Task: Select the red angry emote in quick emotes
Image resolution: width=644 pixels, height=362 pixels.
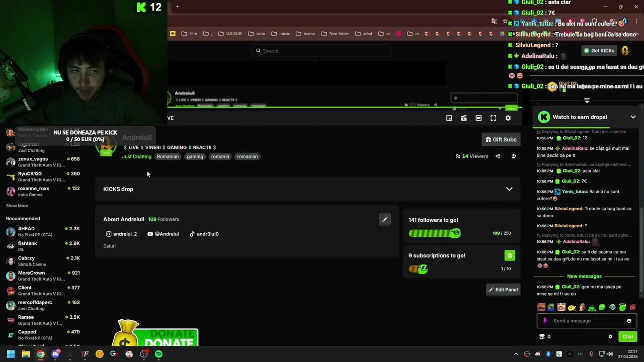Action: coord(632,307)
